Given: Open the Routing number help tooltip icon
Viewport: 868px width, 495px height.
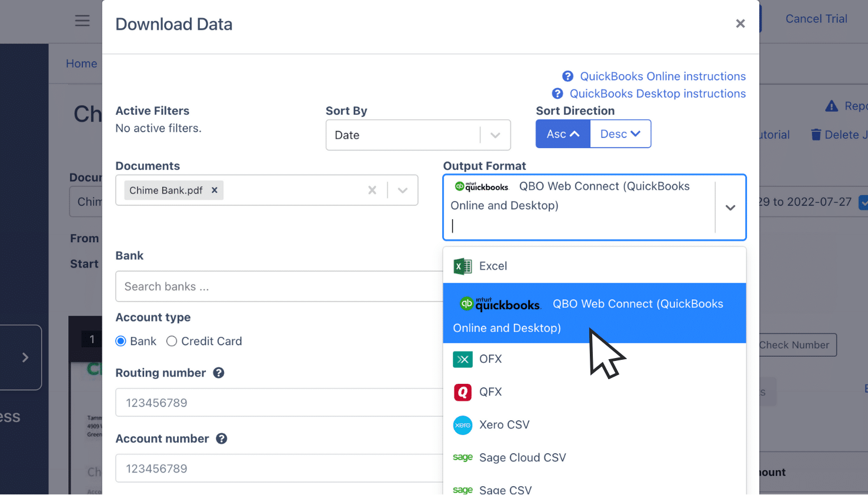Looking at the screenshot, I should tap(218, 373).
